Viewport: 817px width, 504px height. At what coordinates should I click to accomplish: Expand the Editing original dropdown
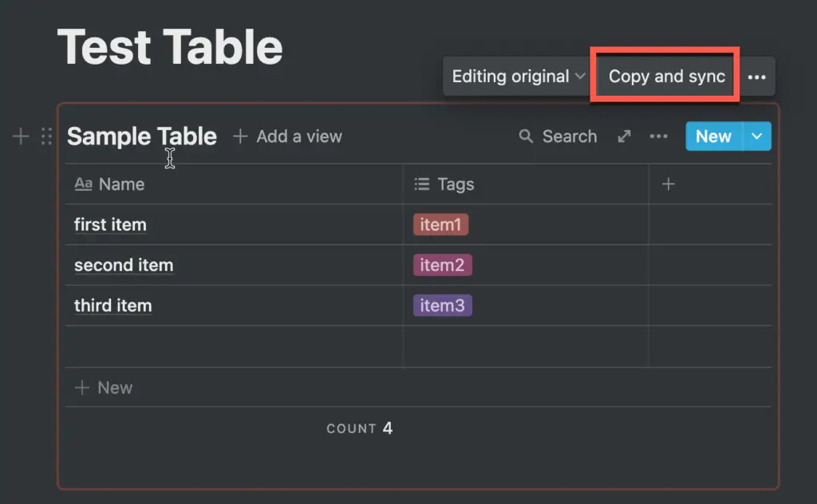click(x=518, y=77)
